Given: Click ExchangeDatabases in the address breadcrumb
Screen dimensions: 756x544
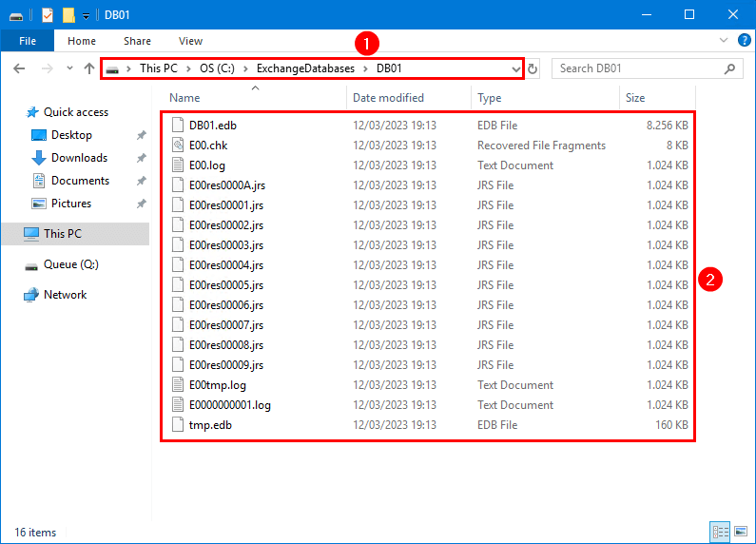Looking at the screenshot, I should [x=305, y=68].
